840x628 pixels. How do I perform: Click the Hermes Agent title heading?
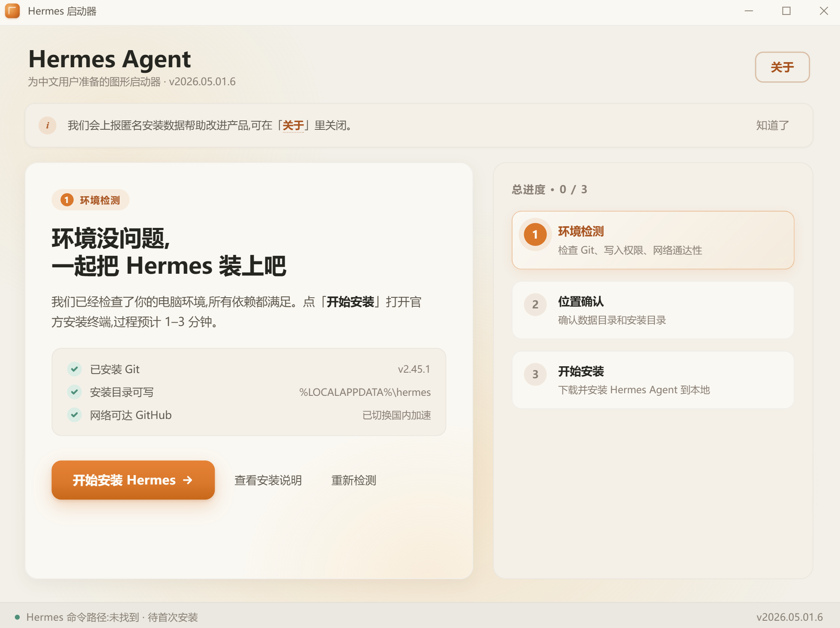[x=110, y=59]
